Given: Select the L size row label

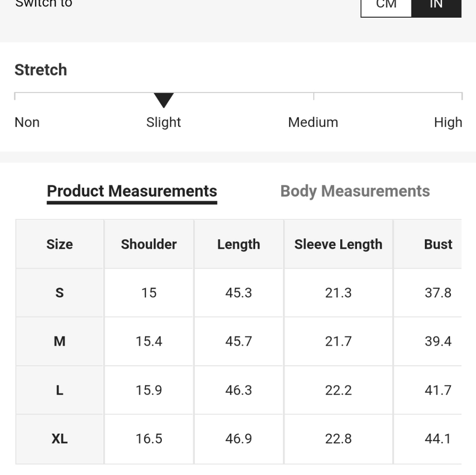Looking at the screenshot, I should pos(59,390).
